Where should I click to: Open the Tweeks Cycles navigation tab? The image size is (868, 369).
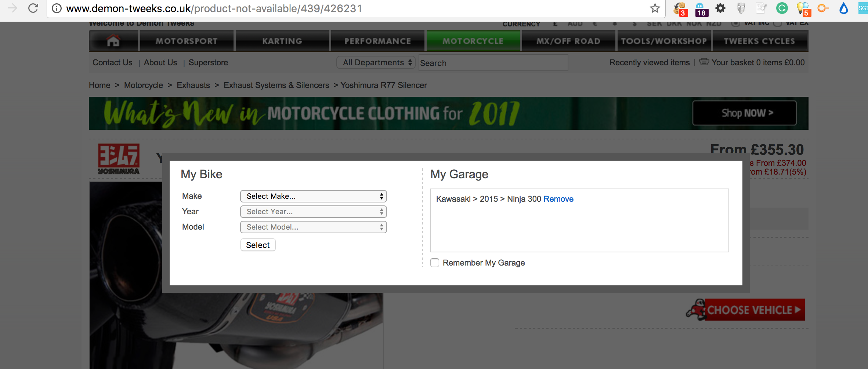tap(759, 41)
